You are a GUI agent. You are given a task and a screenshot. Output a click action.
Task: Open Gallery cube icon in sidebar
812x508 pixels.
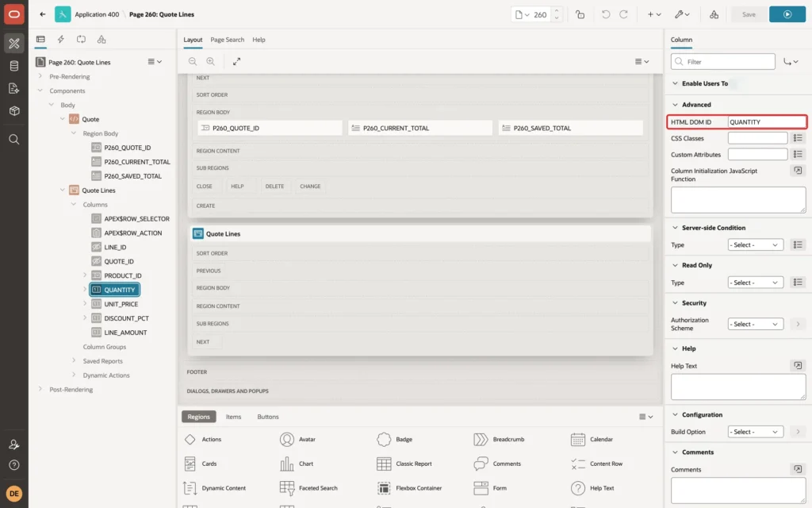point(14,111)
